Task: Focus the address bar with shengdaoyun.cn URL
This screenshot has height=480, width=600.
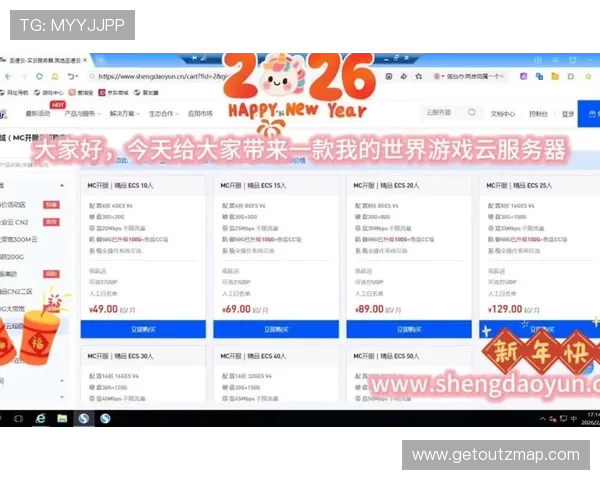Action: click(159, 77)
